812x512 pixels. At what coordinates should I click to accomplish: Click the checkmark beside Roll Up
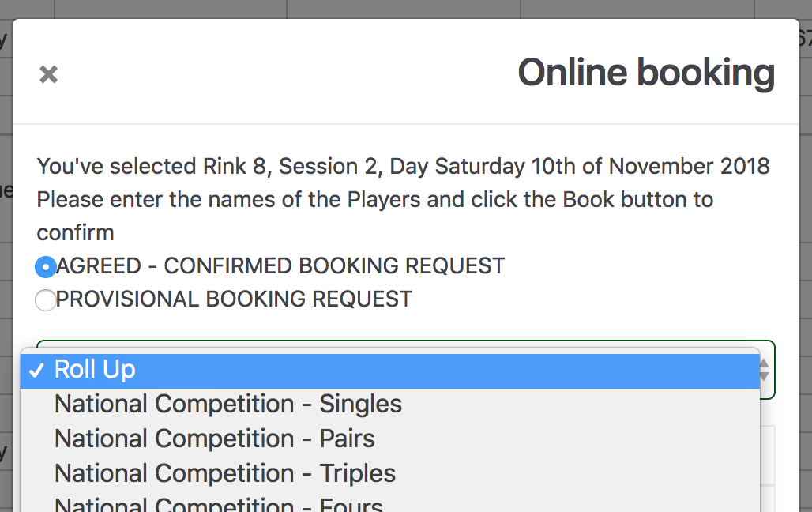click(36, 371)
